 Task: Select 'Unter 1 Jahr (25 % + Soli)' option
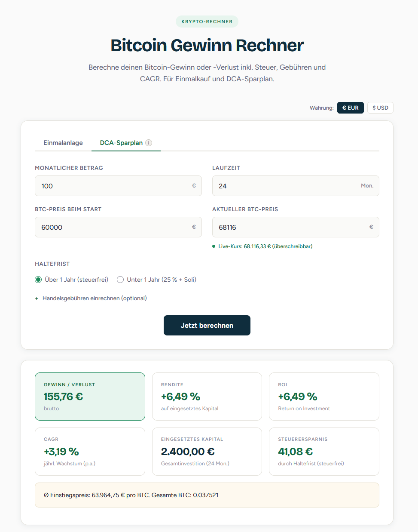(157, 280)
